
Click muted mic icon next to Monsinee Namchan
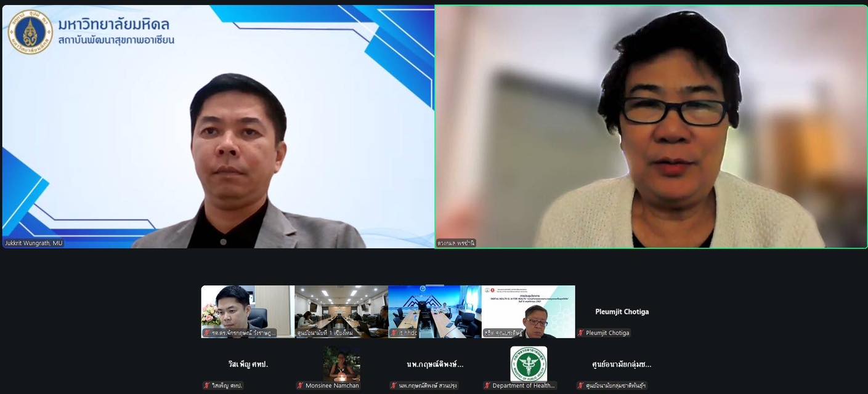(300, 386)
